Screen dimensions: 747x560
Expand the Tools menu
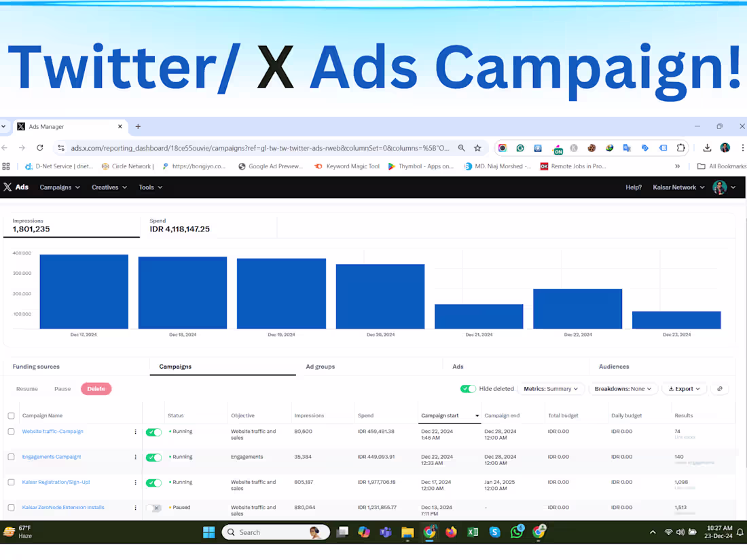[x=151, y=187]
